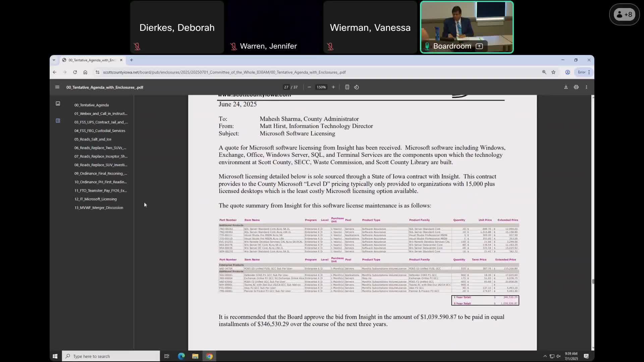Rotate the PDF page
Viewport: 644px width, 362px height.
tap(357, 87)
